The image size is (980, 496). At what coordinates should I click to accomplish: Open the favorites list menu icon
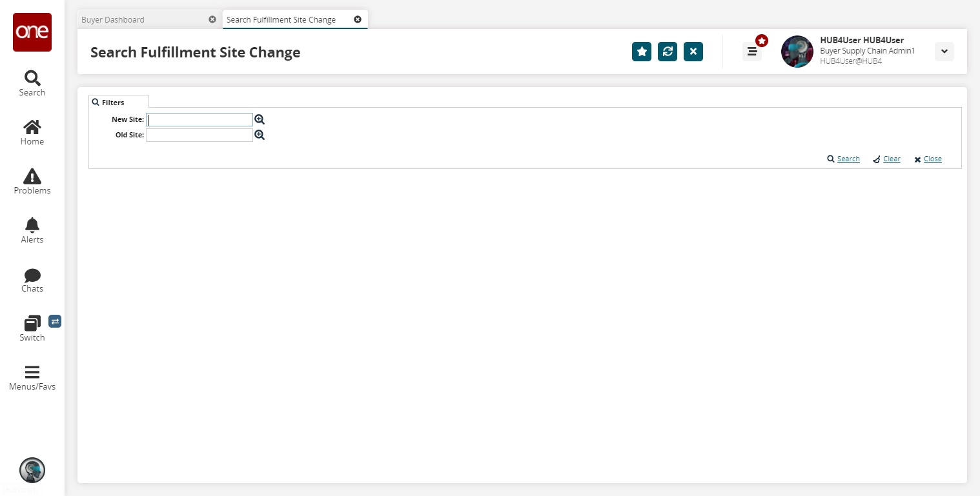752,52
